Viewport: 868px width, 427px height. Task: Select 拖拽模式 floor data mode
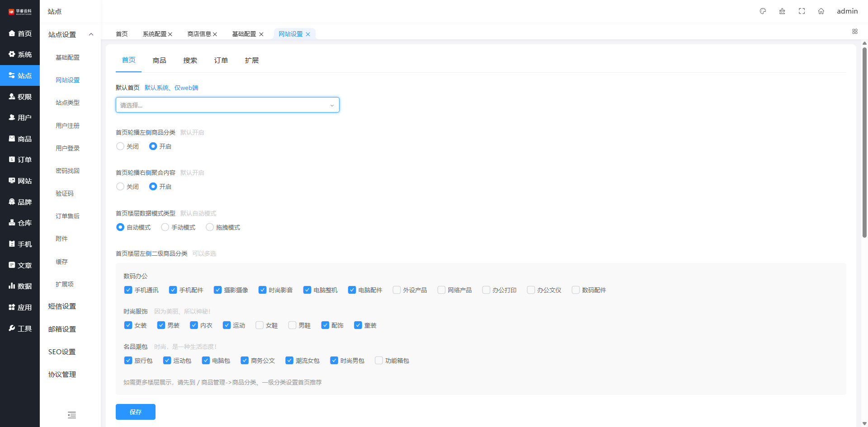click(210, 227)
